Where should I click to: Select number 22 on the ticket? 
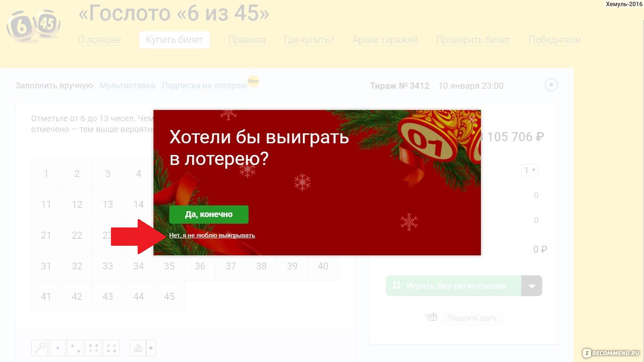click(77, 235)
